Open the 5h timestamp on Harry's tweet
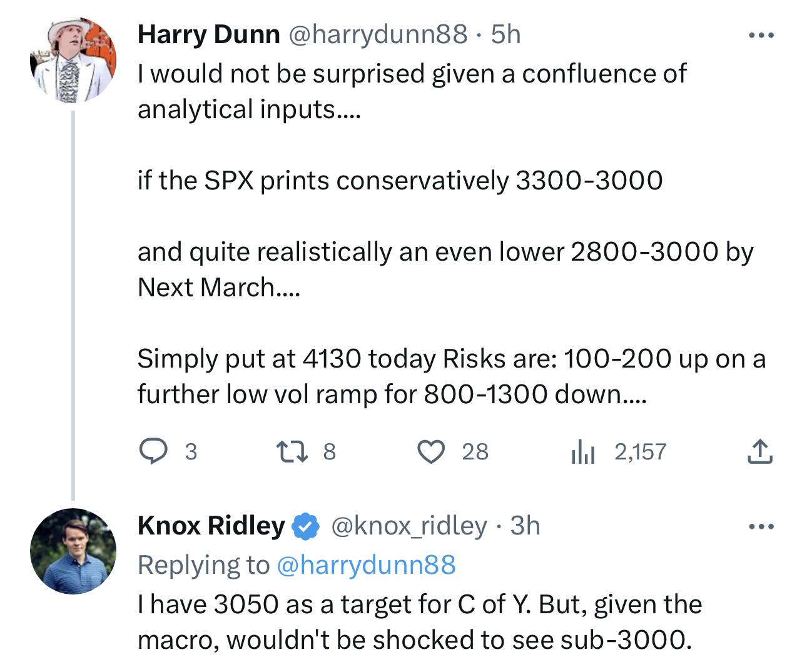This screenshot has width=807, height=672. click(x=505, y=34)
